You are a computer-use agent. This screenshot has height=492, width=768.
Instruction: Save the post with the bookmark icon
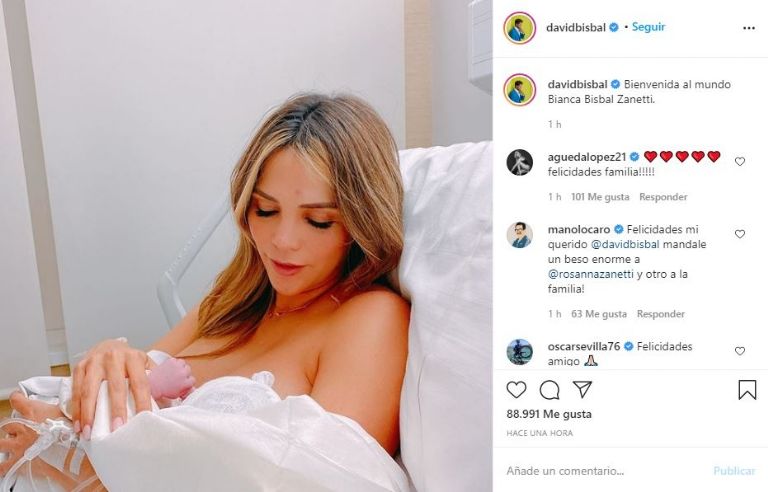[747, 390]
